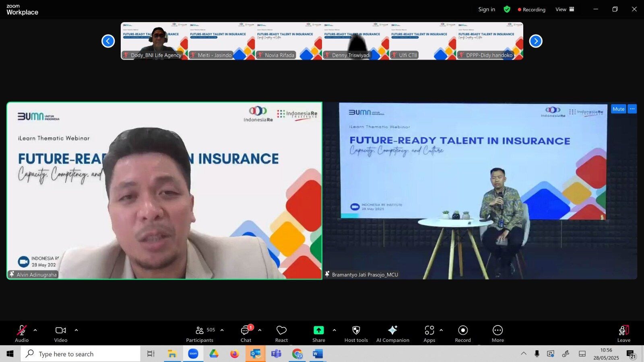Open ellipsis menu on Bramantyo's video tile
Image resolution: width=644 pixels, height=362 pixels.
click(632, 109)
